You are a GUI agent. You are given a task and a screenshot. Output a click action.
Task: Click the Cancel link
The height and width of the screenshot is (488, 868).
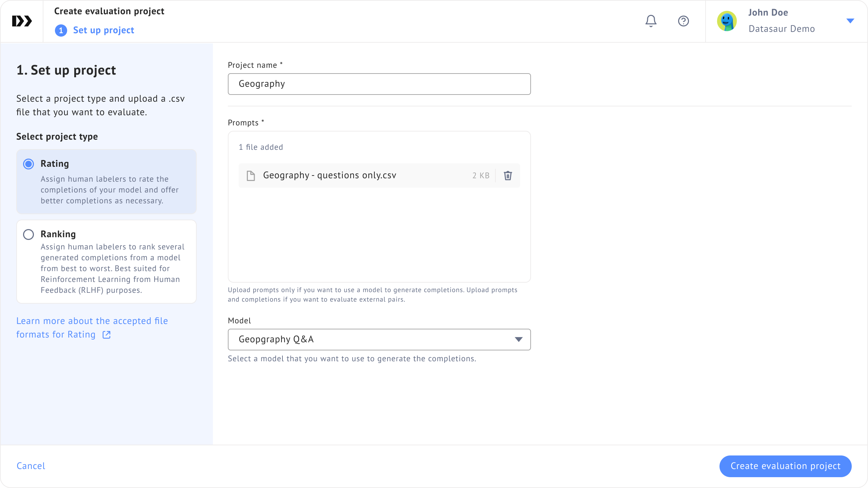(31, 466)
